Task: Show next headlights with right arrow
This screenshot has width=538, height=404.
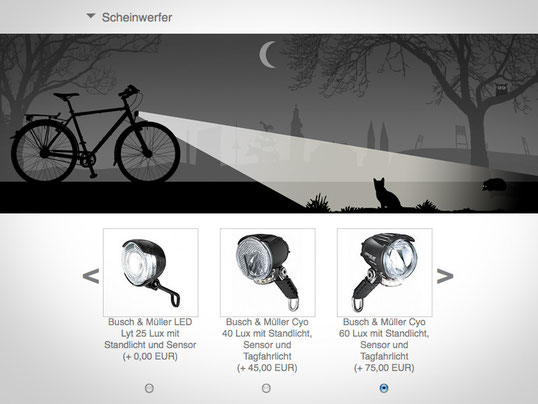Action: coord(445,276)
